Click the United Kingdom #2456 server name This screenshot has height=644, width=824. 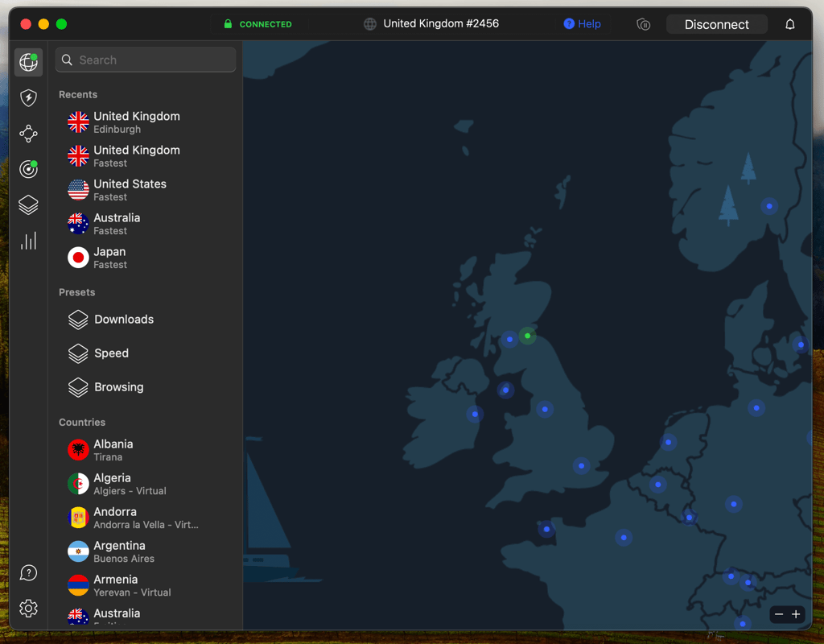click(x=440, y=23)
